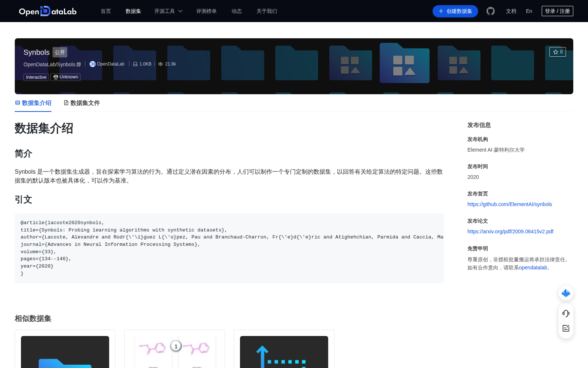The image size is (588, 368).
Task: Click the Unknown license tag
Action: pyautogui.click(x=65, y=77)
